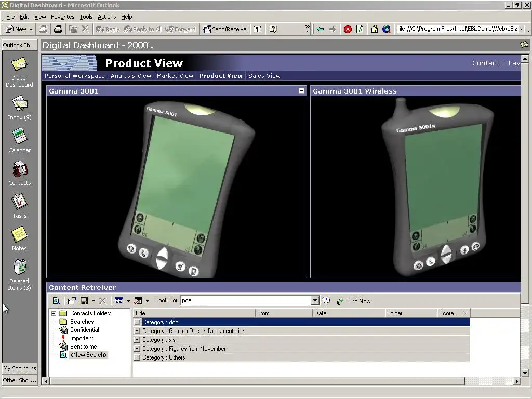
Task: Open the Inbox (9) shortcut
Action: point(19,109)
